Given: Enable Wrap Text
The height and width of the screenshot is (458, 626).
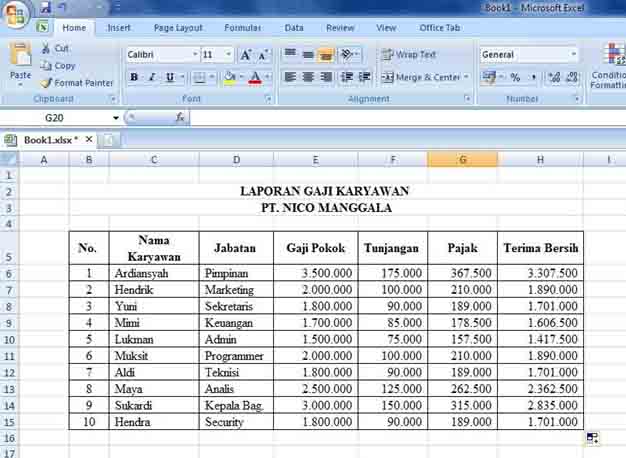Looking at the screenshot, I should click(408, 54).
